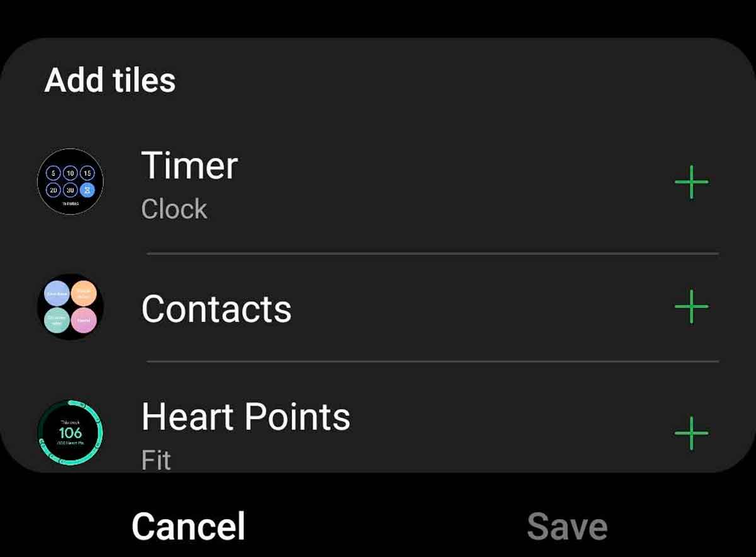This screenshot has height=557, width=756.
Task: Click the green plus icon next to Contacts
Action: [x=692, y=307]
